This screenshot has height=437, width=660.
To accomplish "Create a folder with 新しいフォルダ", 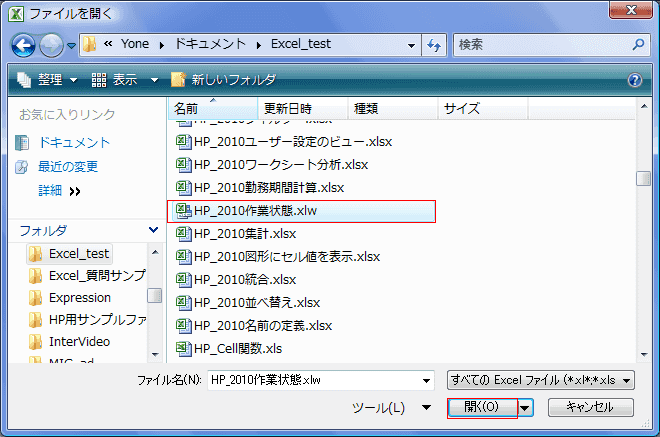I will [223, 79].
